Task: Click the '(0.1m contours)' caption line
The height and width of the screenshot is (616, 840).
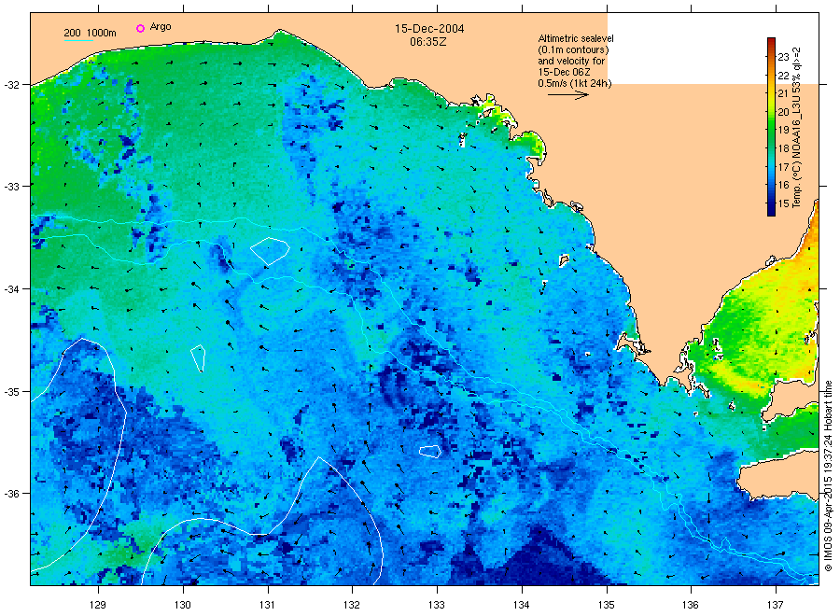Action: [x=574, y=49]
